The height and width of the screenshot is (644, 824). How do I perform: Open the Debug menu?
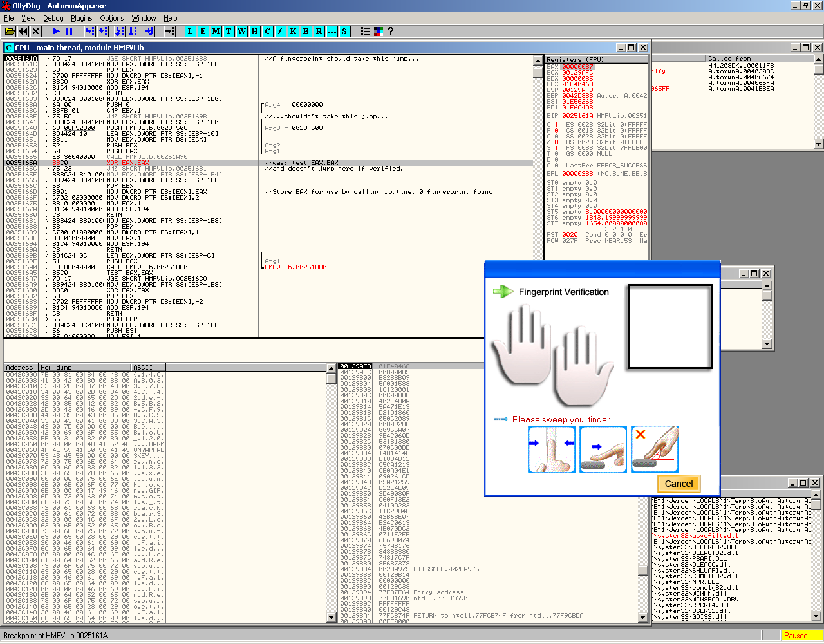tap(53, 18)
